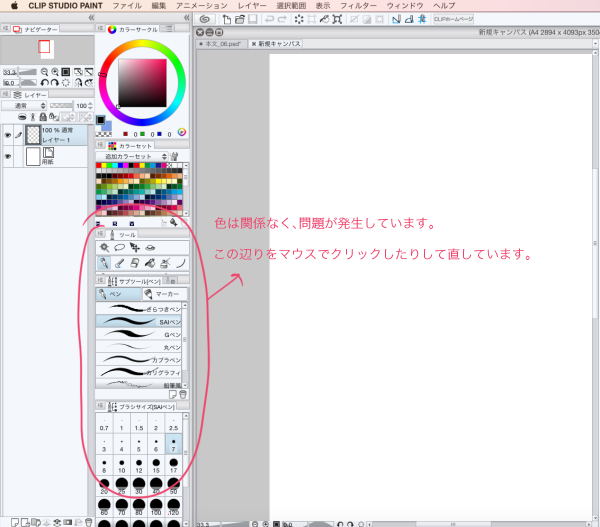The image size is (600, 527).
Task: Click the scale/rotate transform icon
Action: (337, 19)
